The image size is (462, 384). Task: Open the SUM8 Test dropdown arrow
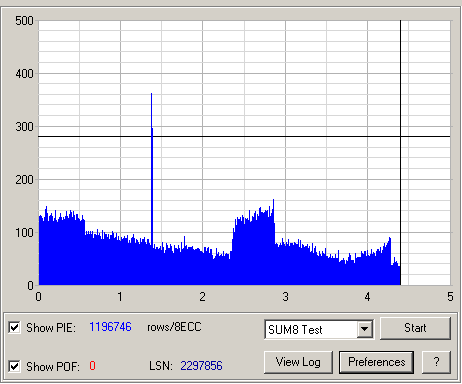tap(365, 329)
